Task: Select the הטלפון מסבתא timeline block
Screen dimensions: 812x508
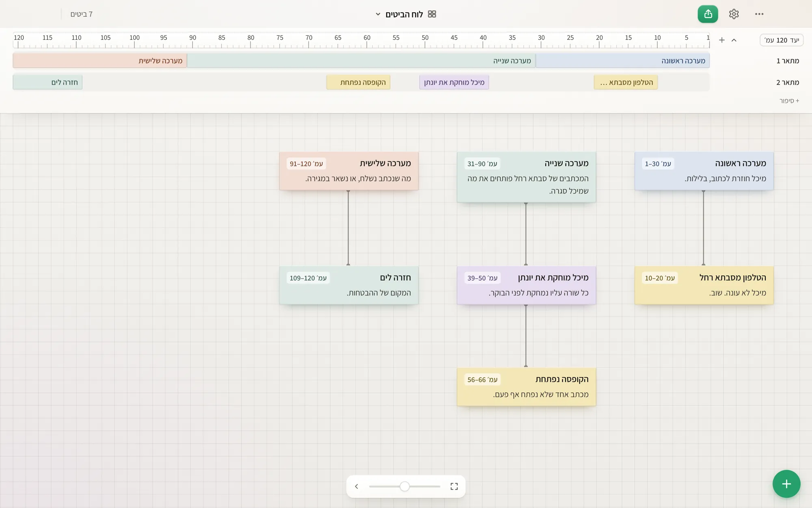Action: tap(626, 82)
